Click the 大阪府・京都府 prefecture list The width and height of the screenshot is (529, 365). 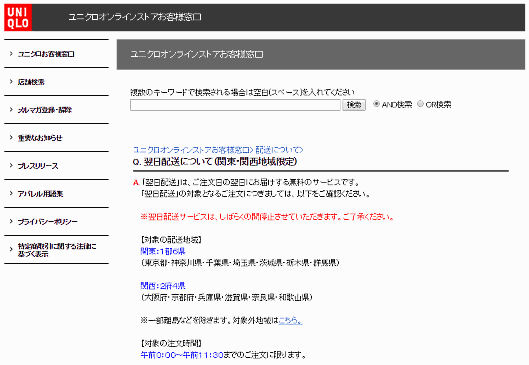click(226, 298)
